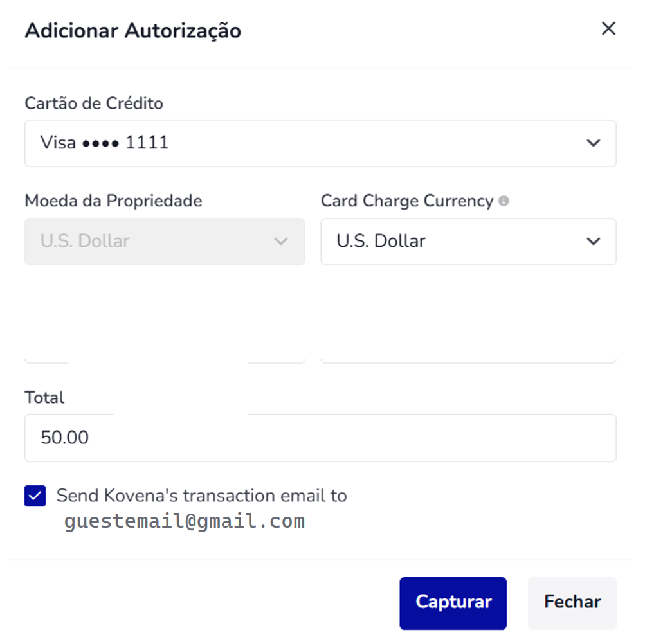Click the Adicionar Autorização dialog title
This screenshot has width=645, height=644.
point(132,31)
